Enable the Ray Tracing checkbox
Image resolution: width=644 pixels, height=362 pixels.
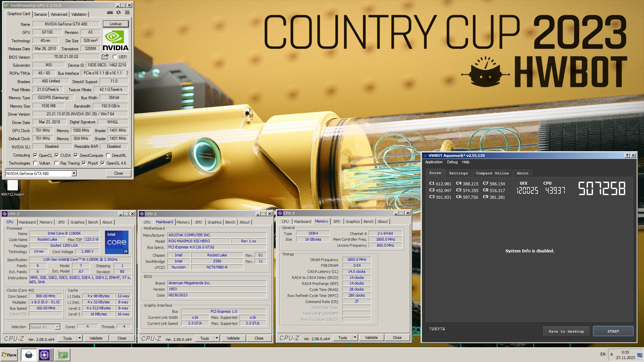click(x=56, y=163)
